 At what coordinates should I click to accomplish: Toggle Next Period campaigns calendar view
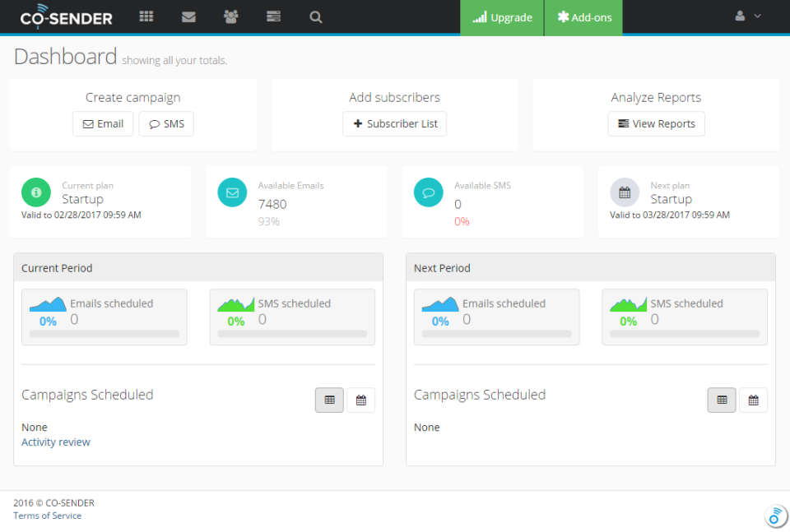(x=753, y=400)
